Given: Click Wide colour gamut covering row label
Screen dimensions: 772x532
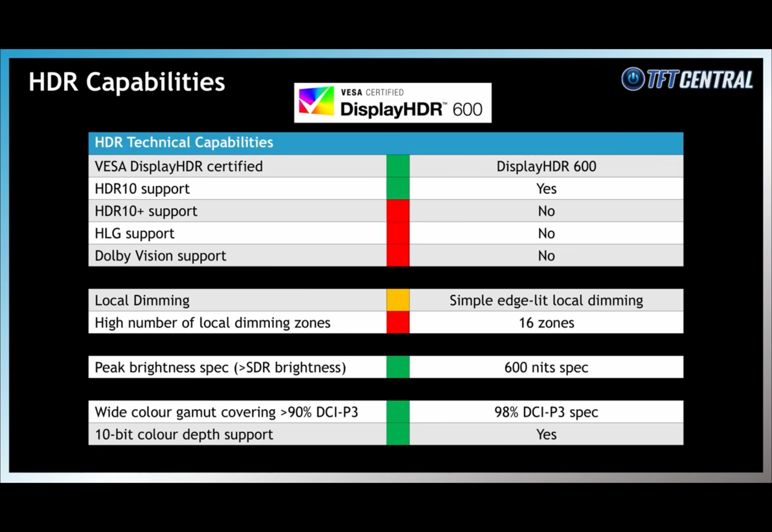Looking at the screenshot, I should tap(226, 412).
